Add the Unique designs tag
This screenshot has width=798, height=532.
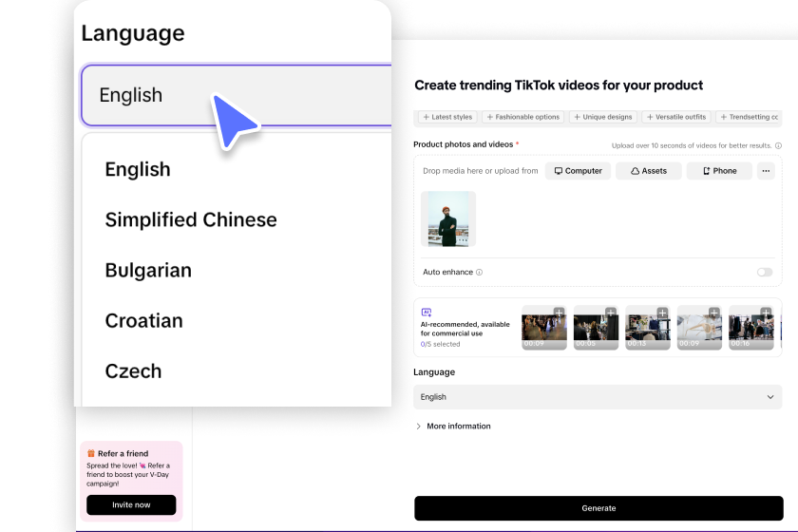pos(602,117)
